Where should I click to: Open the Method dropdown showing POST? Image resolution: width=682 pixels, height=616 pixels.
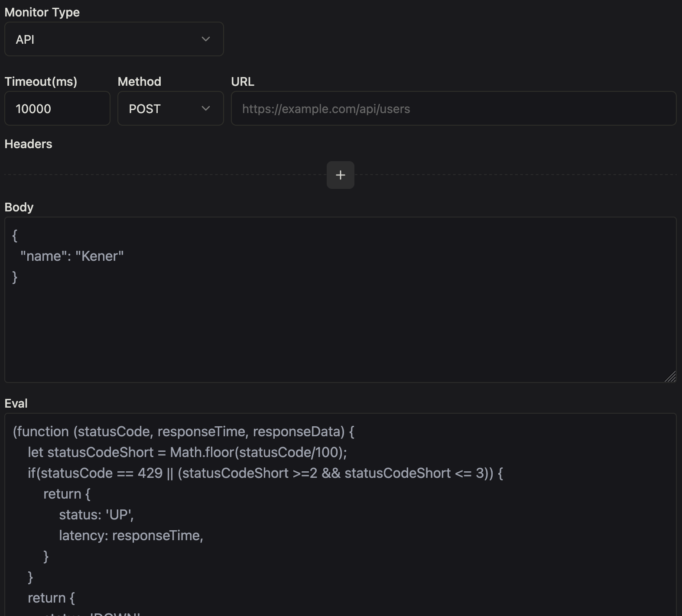[171, 108]
